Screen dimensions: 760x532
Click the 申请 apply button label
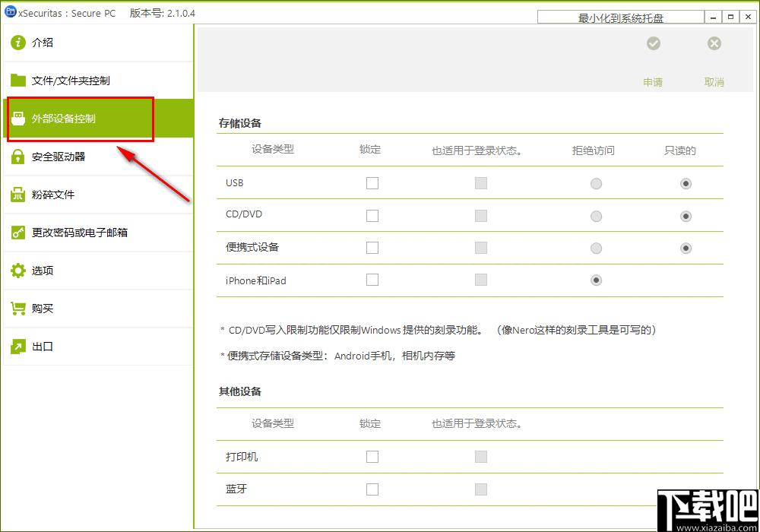tap(653, 82)
